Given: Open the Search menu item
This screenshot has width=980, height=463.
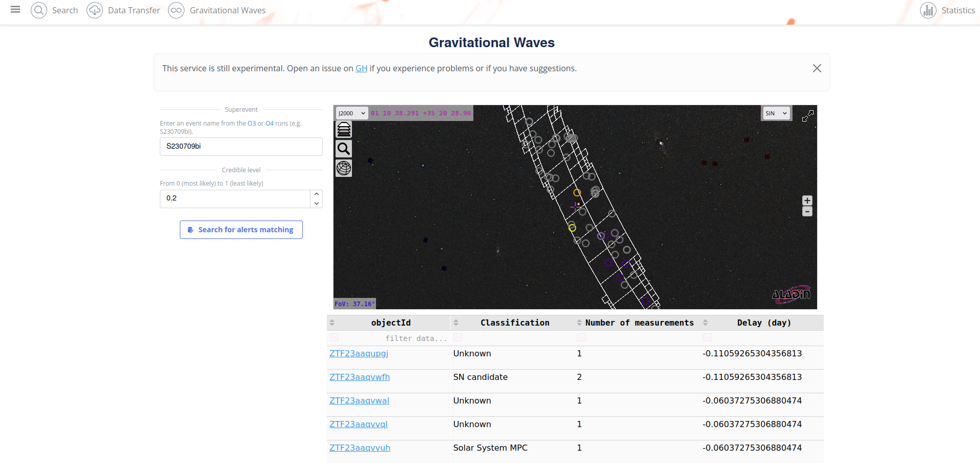Looking at the screenshot, I should click(65, 10).
